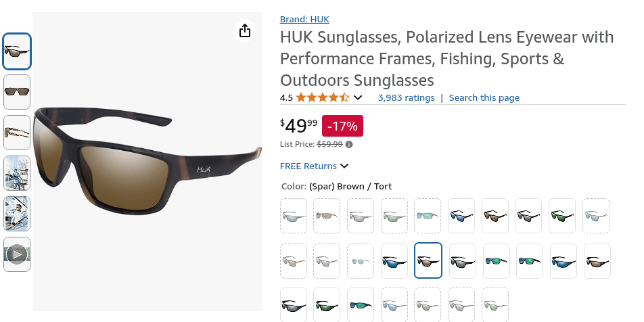
Task: Open the rating breakdown chevron next to stars
Action: tap(359, 97)
